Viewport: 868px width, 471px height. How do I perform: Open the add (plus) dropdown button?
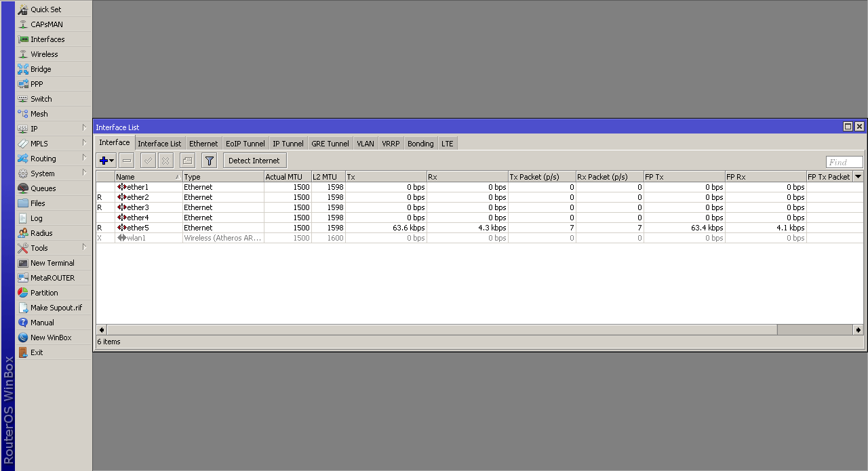pos(106,161)
